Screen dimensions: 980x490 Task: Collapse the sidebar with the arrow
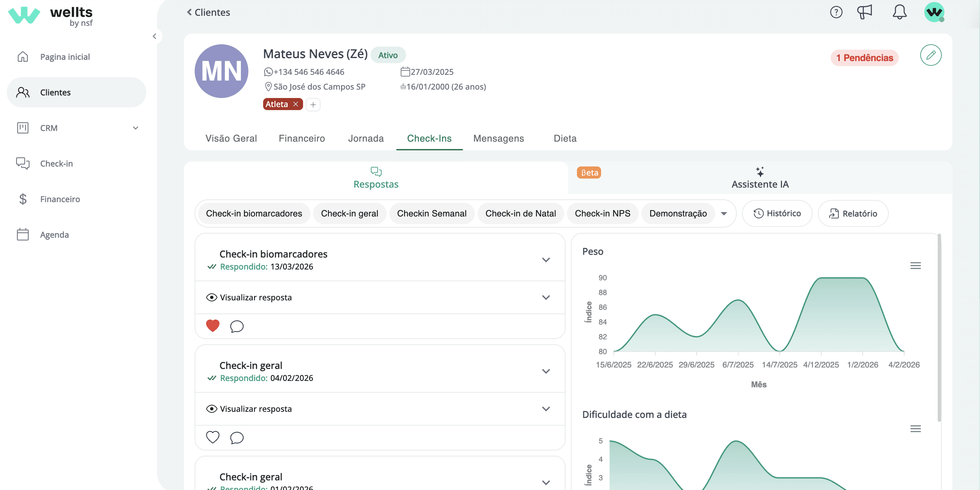(x=154, y=36)
